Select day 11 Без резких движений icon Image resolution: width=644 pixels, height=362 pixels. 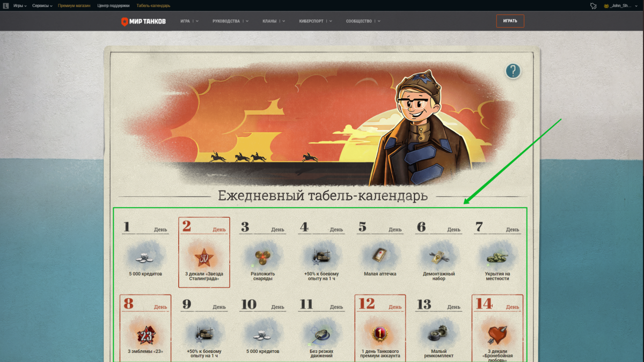[x=321, y=335]
